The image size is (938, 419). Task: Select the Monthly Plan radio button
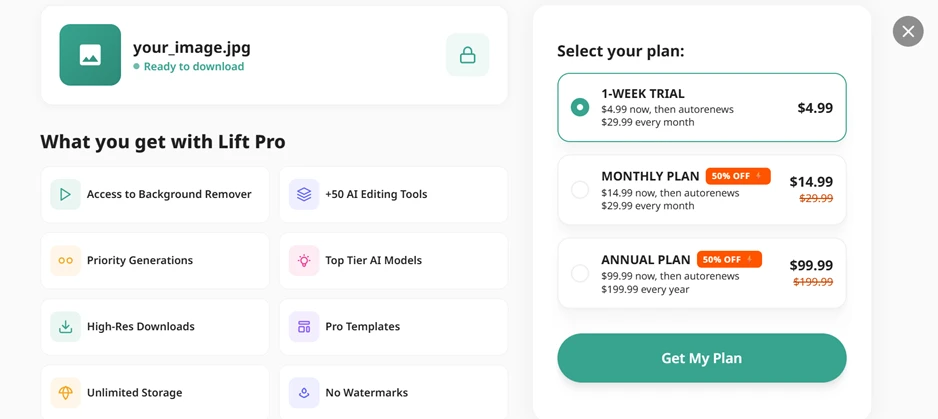click(580, 190)
